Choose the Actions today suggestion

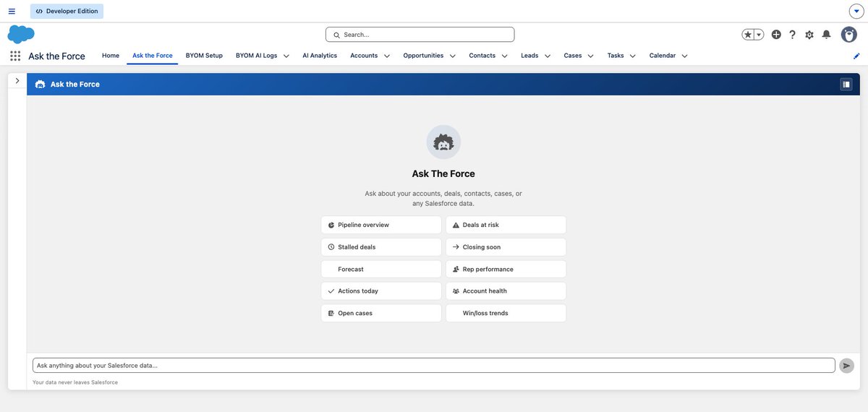click(x=381, y=291)
